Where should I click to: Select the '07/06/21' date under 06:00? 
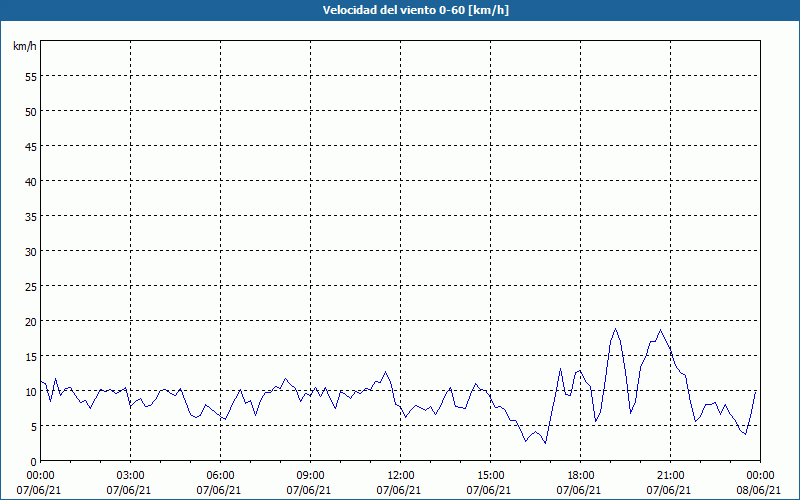click(x=218, y=490)
